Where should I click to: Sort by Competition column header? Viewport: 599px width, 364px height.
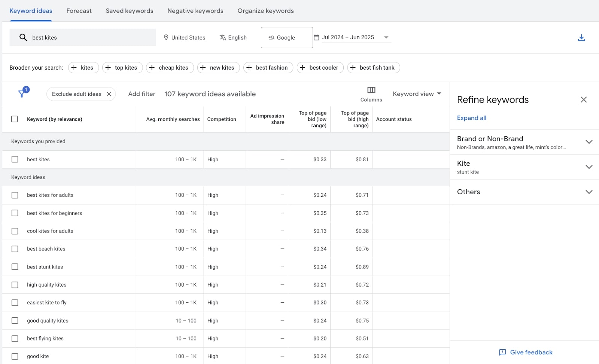[222, 119]
